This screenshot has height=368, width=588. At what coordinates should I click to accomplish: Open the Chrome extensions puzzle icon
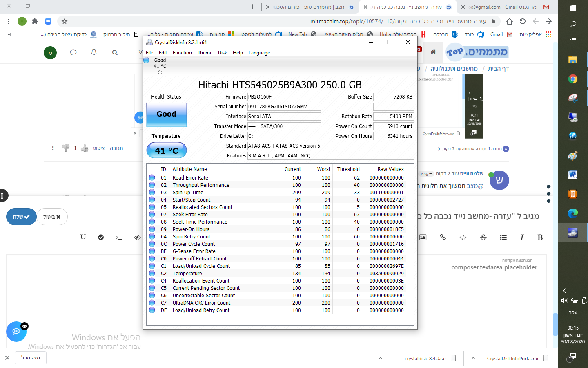(35, 21)
